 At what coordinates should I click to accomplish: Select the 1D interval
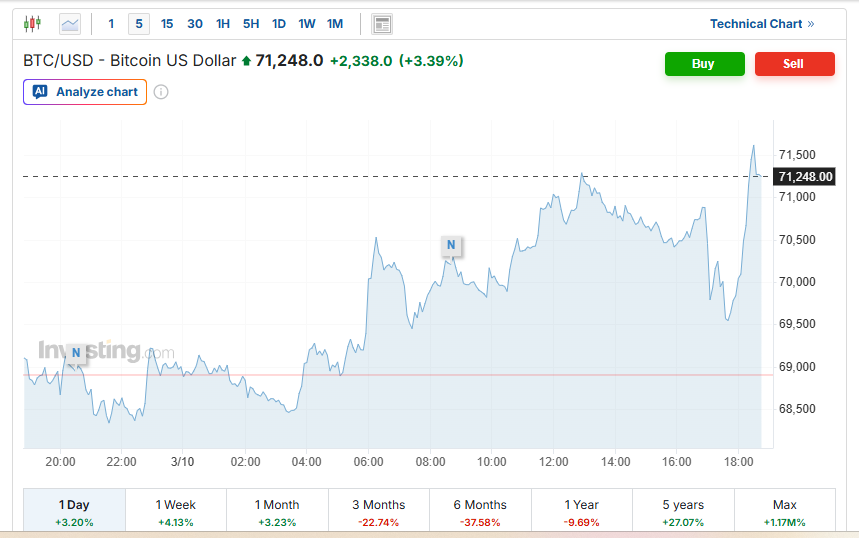coord(279,24)
